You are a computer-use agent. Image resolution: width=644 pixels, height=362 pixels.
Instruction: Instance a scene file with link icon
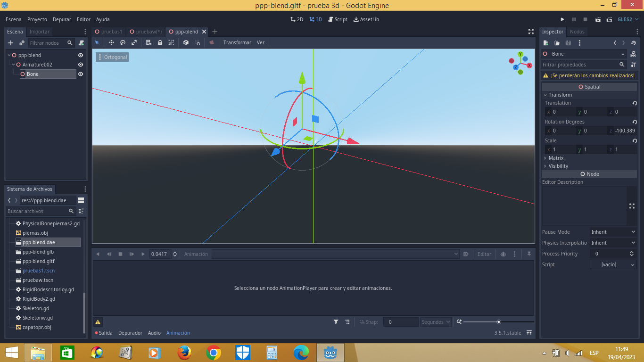[x=22, y=43]
